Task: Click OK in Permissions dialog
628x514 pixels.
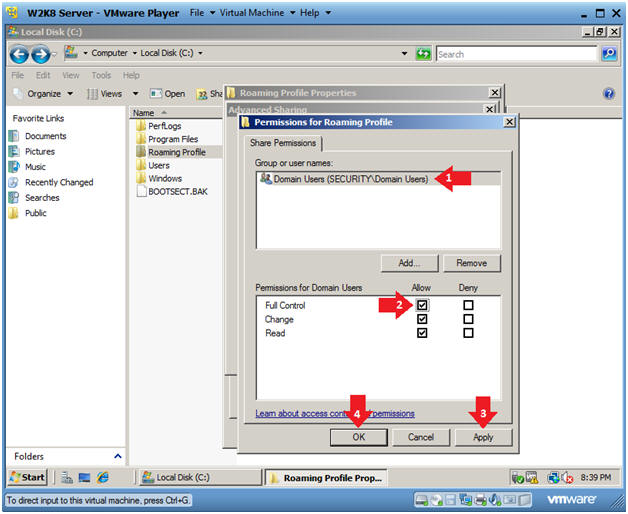Action: tap(358, 437)
